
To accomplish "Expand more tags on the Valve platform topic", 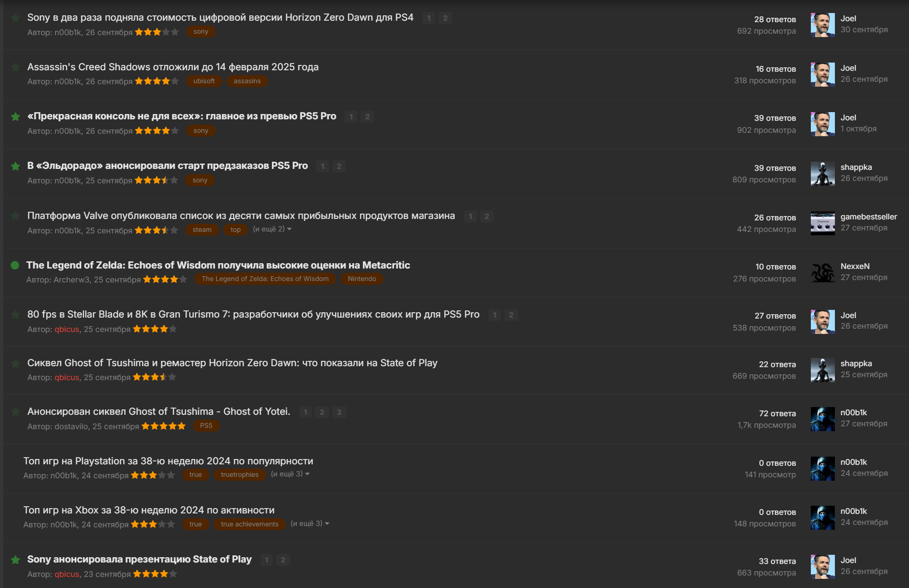I will tap(272, 229).
